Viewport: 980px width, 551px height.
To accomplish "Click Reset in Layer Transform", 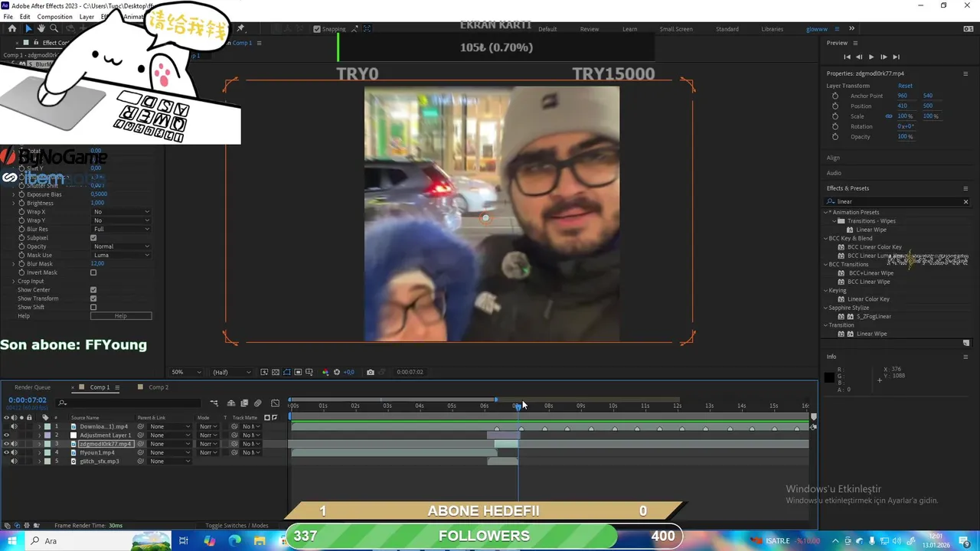I will pos(905,86).
